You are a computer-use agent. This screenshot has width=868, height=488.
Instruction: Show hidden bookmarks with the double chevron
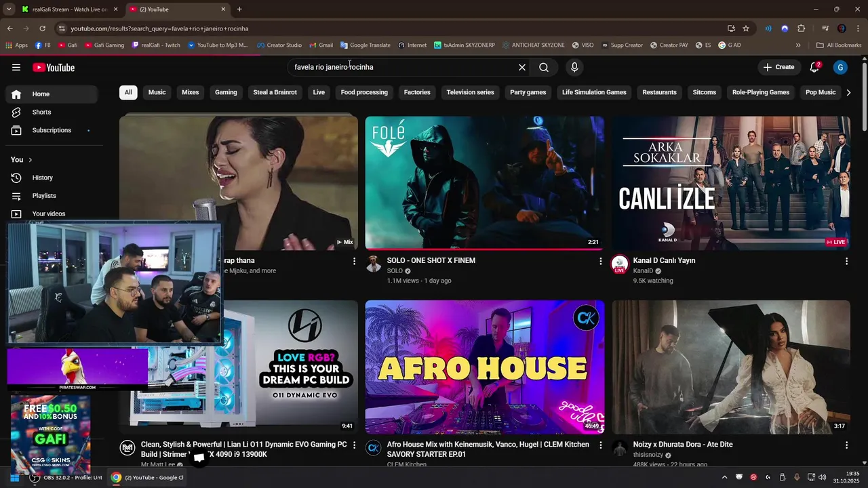tap(798, 45)
